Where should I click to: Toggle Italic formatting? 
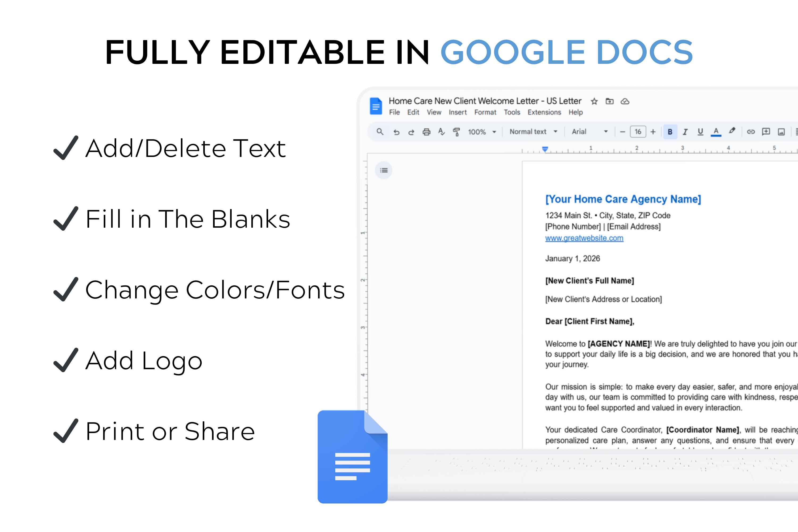pos(685,132)
